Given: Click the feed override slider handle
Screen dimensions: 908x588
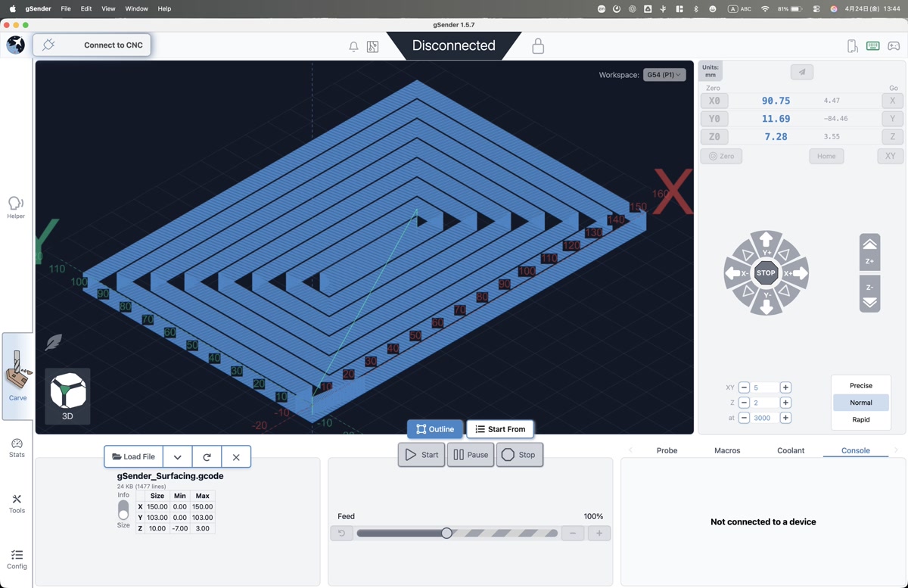Looking at the screenshot, I should [x=446, y=534].
